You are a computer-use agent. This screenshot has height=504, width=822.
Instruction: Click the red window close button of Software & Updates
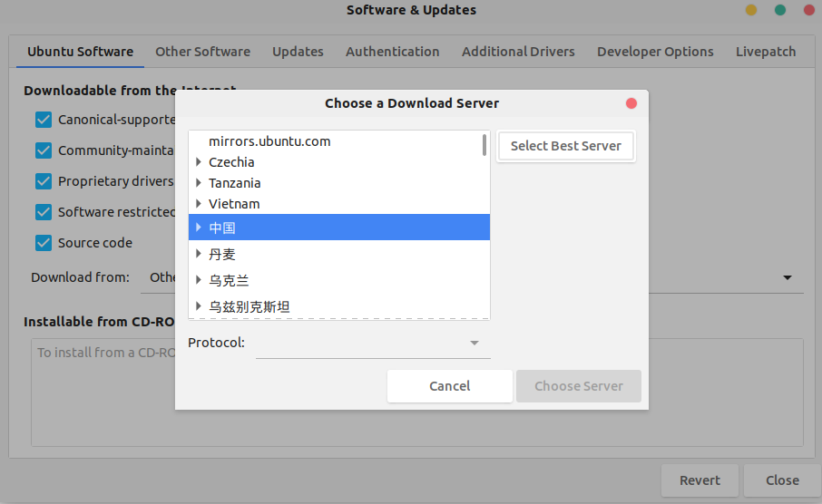(809, 10)
